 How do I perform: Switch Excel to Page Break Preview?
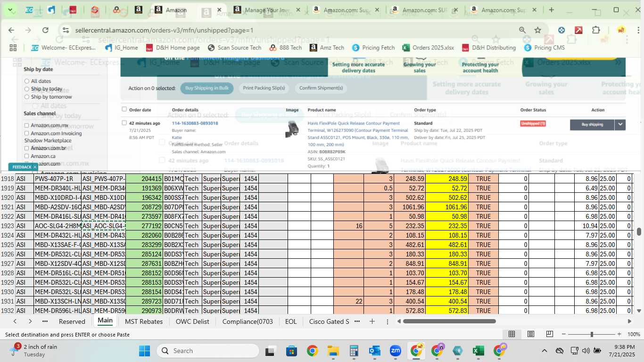[x=550, y=334]
